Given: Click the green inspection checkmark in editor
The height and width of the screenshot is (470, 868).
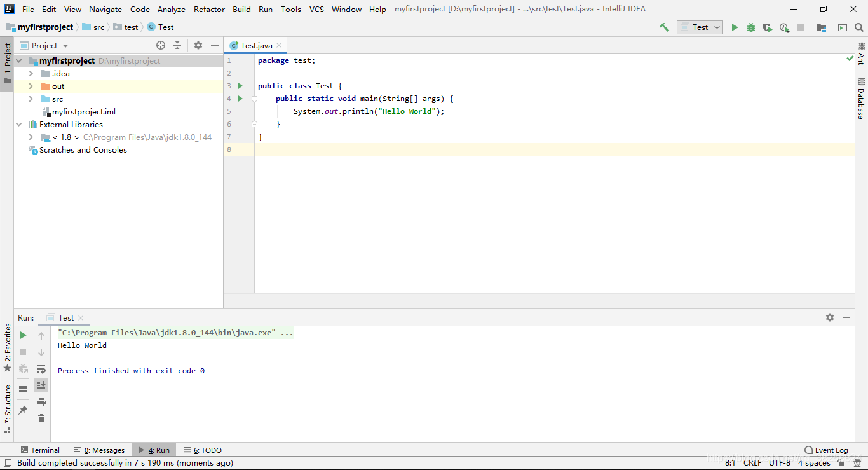Looking at the screenshot, I should 850,59.
